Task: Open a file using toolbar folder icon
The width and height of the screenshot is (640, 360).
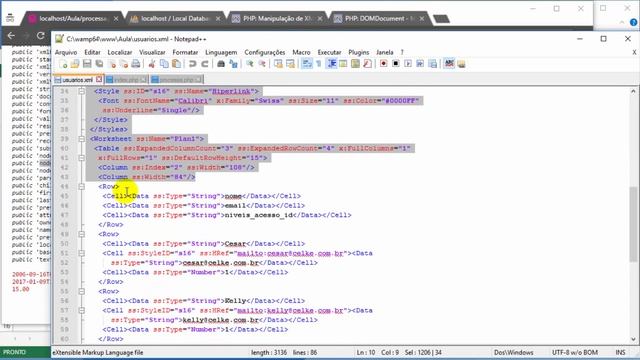Action: [x=75, y=64]
